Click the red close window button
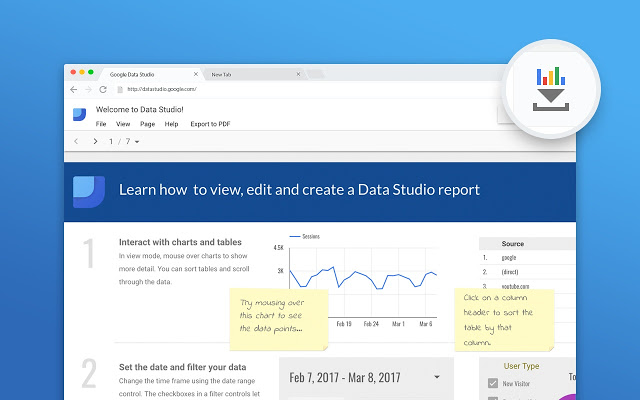The width and height of the screenshot is (640, 400). click(x=73, y=72)
